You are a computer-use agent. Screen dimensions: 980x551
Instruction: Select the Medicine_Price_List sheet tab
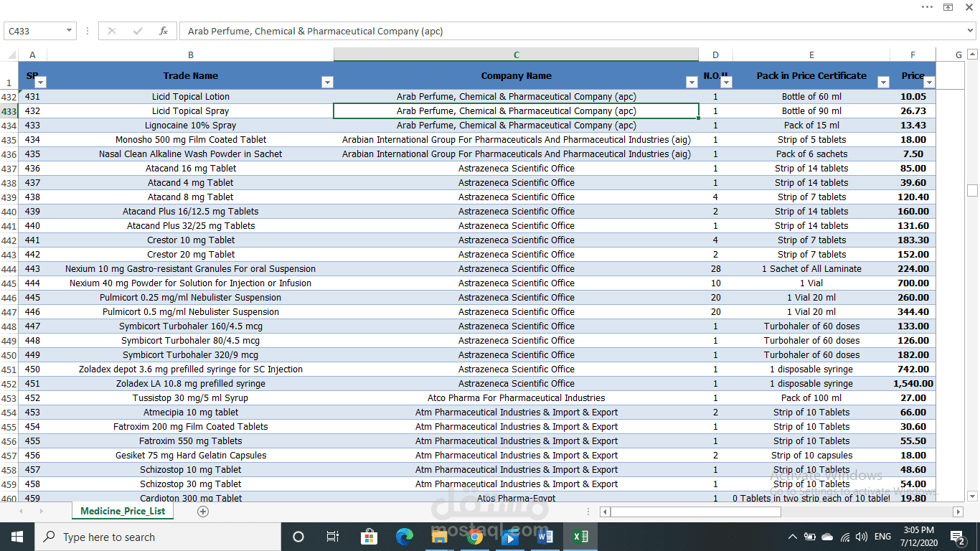(123, 511)
